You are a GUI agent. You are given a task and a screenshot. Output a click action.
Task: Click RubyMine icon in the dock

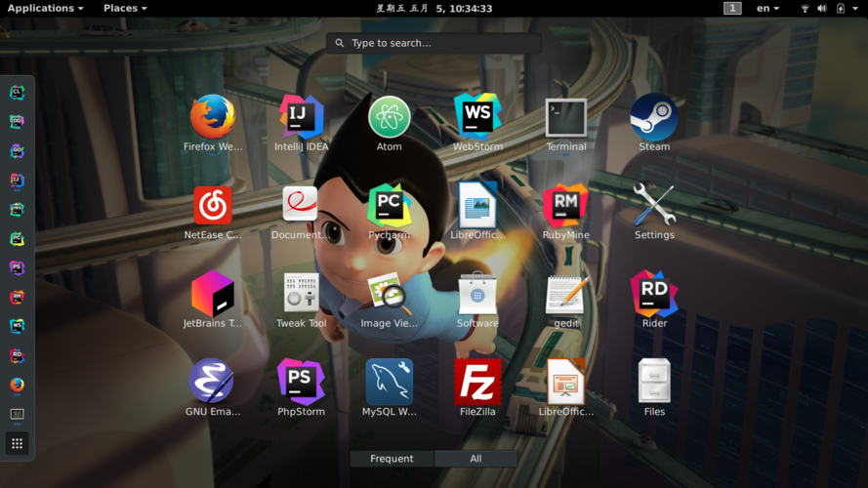(x=18, y=297)
